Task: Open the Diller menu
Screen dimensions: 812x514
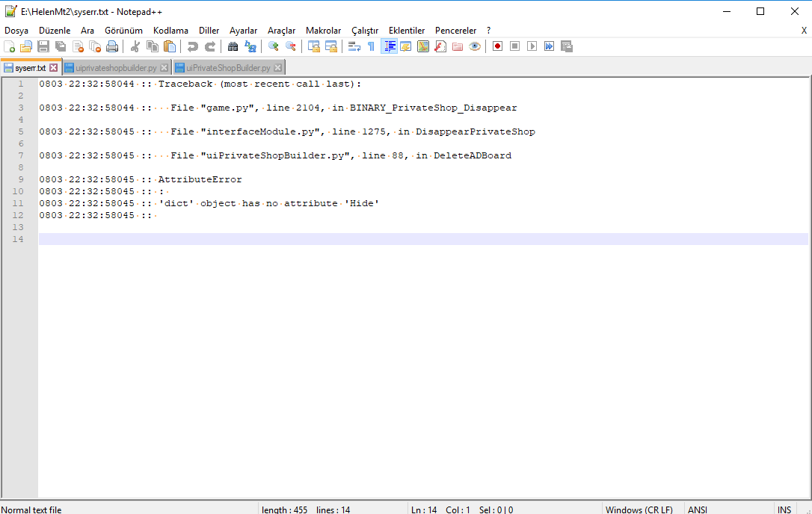Action: pos(209,31)
